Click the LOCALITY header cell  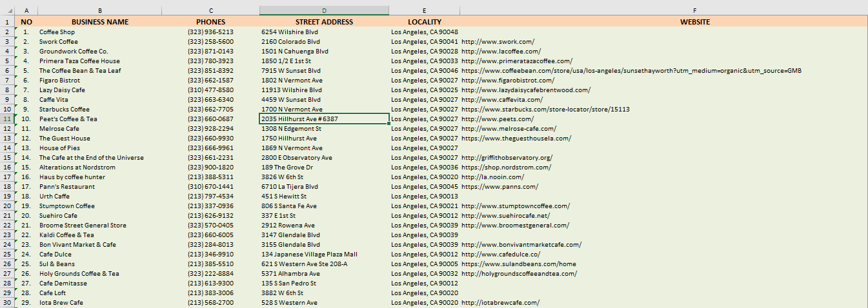pyautogui.click(x=425, y=22)
